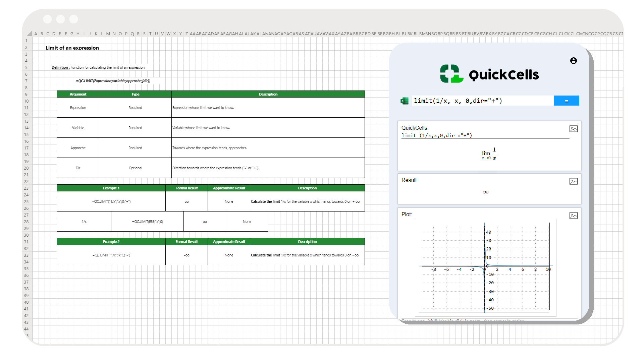
Task: Open the user account profile icon
Action: pos(574,61)
